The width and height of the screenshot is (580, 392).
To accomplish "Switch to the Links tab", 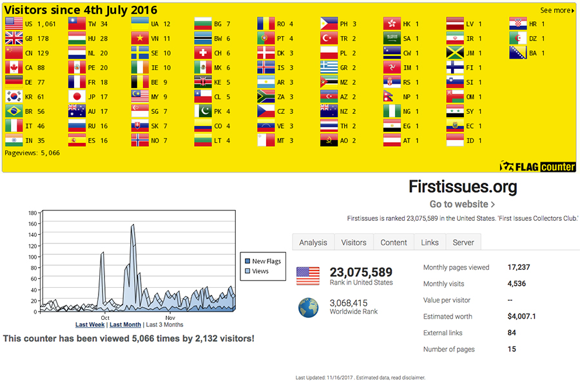I will (x=430, y=243).
